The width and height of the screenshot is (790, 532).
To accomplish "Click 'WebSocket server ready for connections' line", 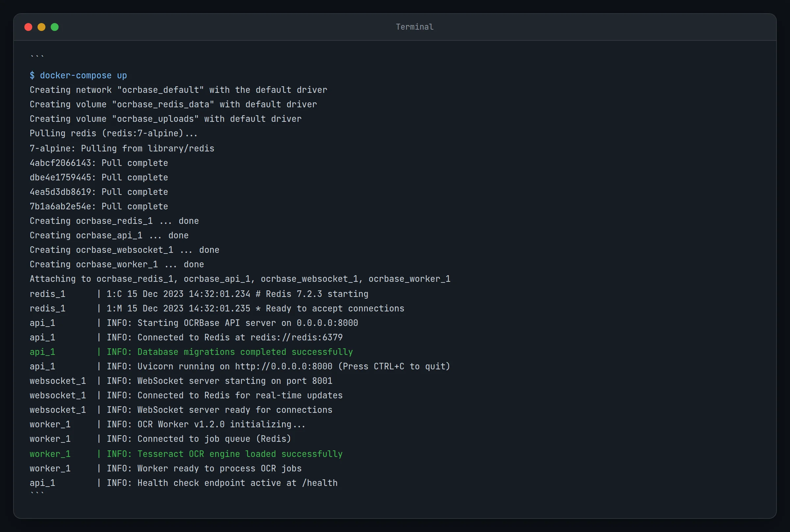I will [181, 410].
